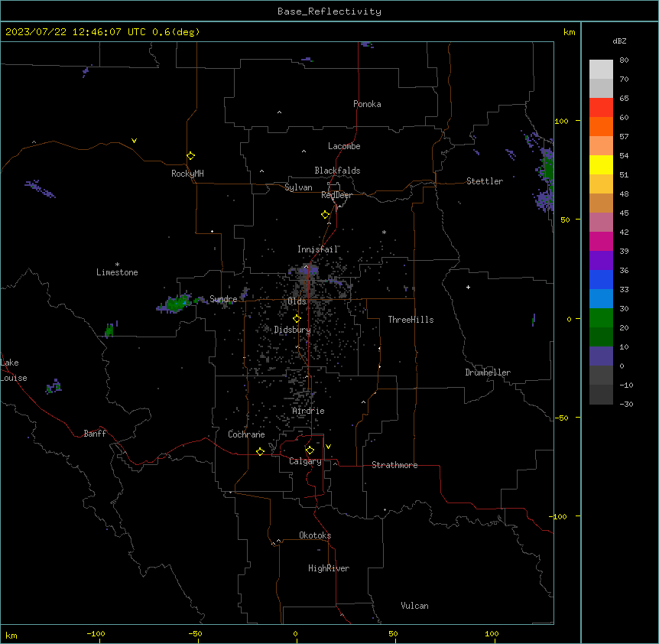Image resolution: width=659 pixels, height=644 pixels.
Task: Select the yellow diamond marker south of RedDeer
Action: tap(325, 215)
